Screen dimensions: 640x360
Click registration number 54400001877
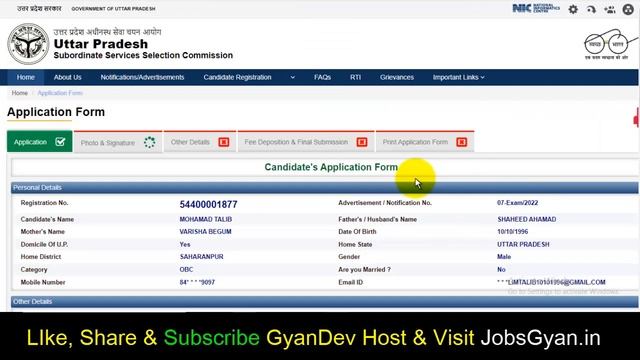tap(208, 204)
